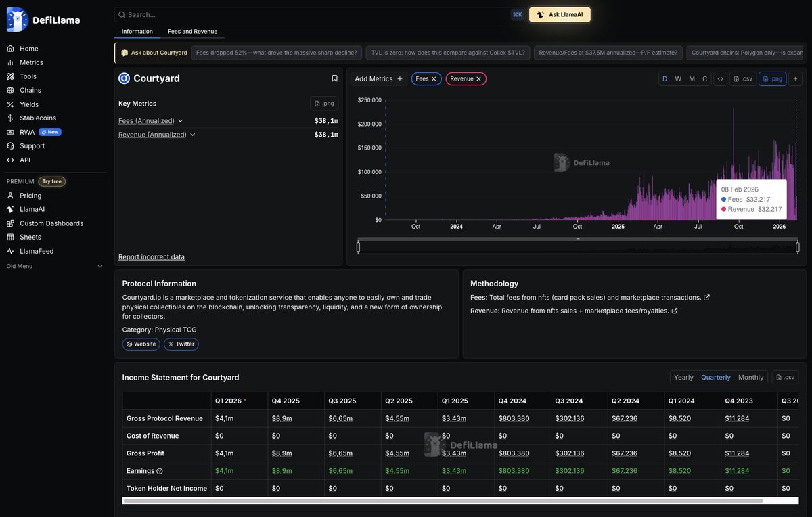Image resolution: width=812 pixels, height=517 pixels.
Task: Expand the Old Menu section
Action: (55, 266)
